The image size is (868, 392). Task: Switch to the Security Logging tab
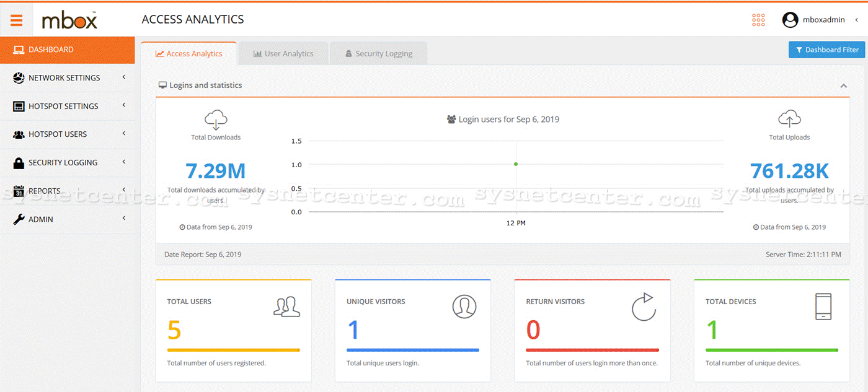pyautogui.click(x=378, y=53)
